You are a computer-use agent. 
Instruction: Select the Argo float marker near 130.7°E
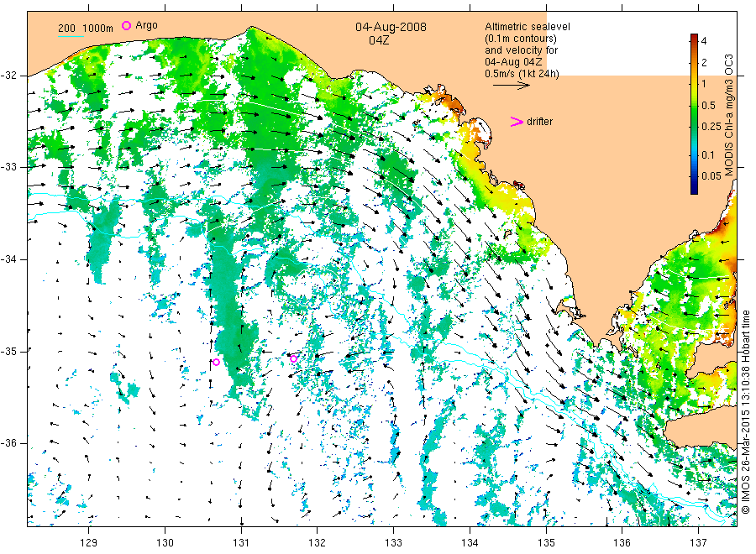(216, 363)
